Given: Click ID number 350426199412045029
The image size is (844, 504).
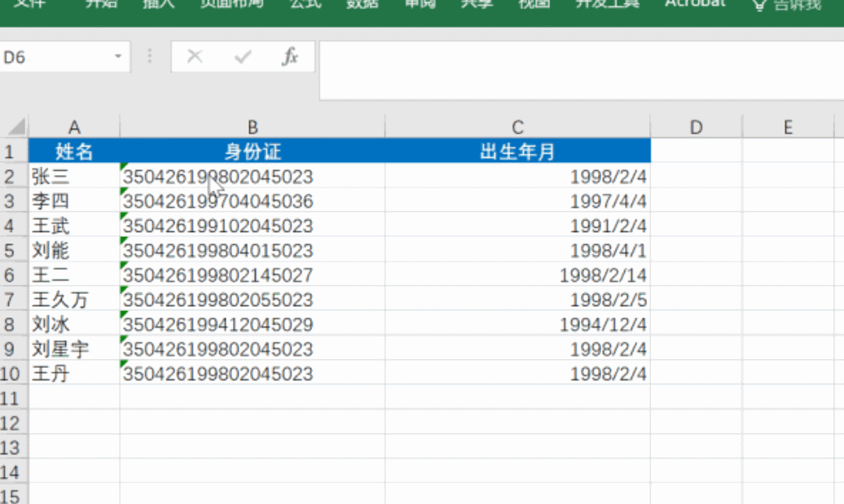Looking at the screenshot, I should pos(218,324).
